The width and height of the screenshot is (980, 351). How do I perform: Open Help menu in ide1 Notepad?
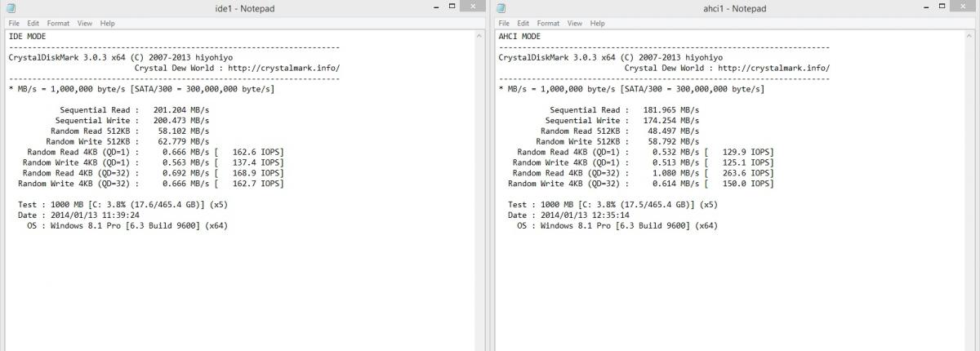click(x=107, y=24)
